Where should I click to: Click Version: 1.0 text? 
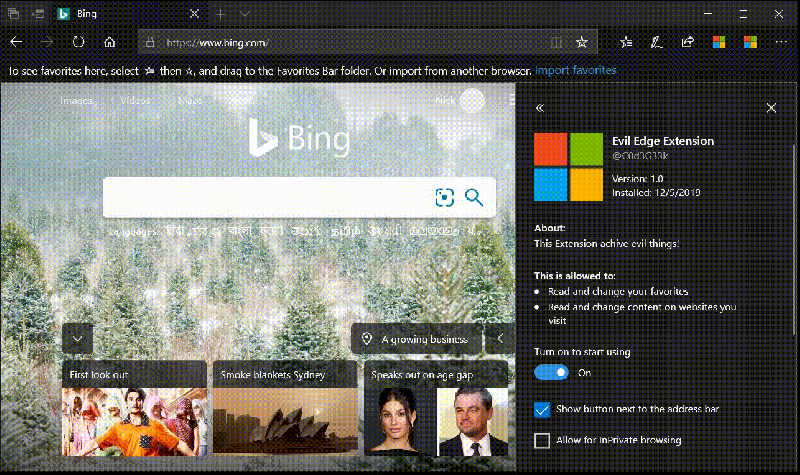(637, 179)
